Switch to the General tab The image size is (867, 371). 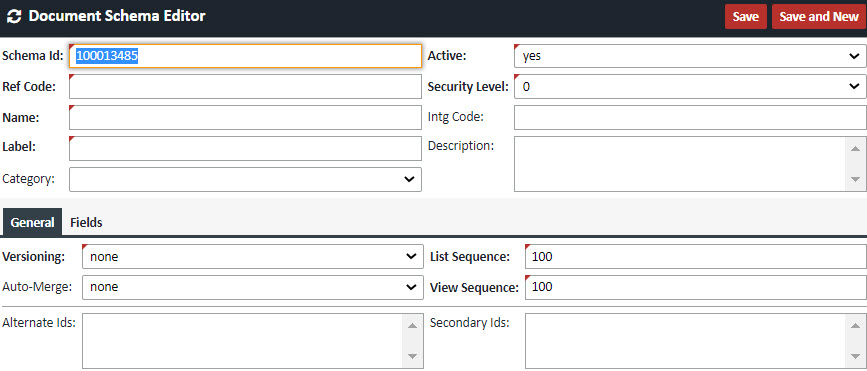[x=32, y=222]
